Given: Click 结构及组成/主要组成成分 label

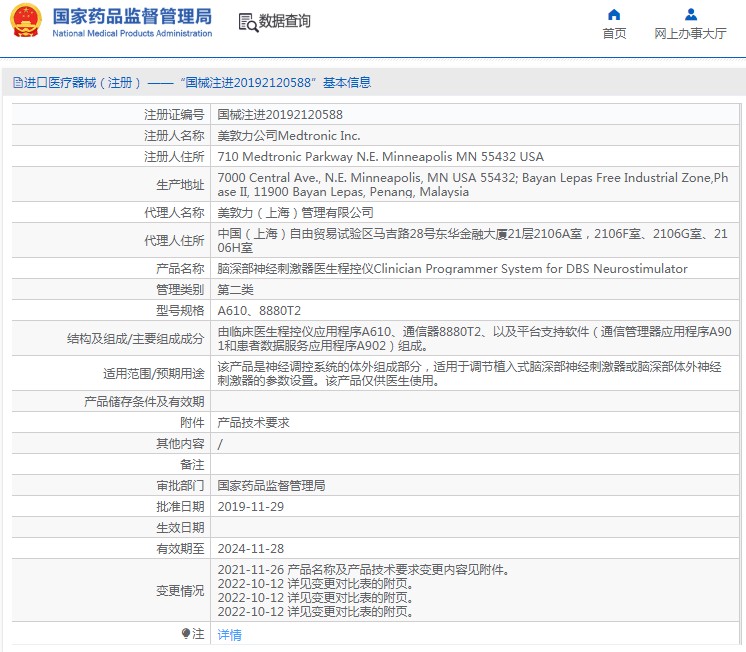Looking at the screenshot, I should [136, 338].
